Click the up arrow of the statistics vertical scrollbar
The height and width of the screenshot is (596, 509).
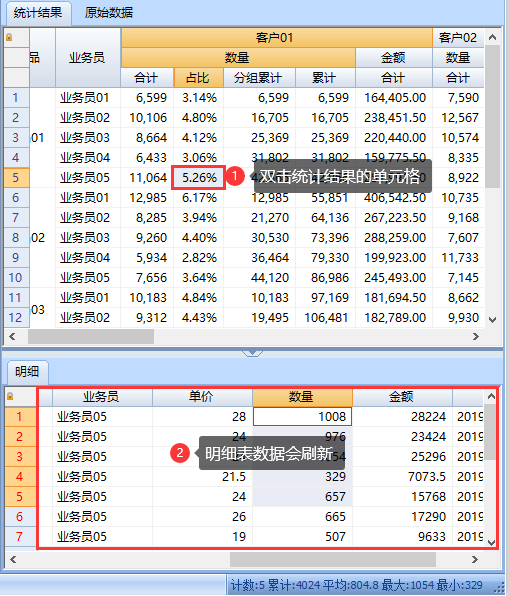tap(493, 37)
